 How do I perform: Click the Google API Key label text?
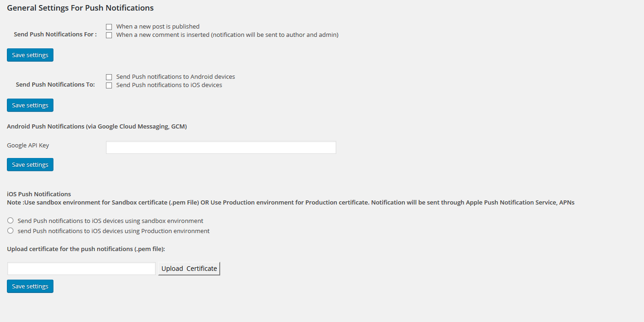[28, 146]
